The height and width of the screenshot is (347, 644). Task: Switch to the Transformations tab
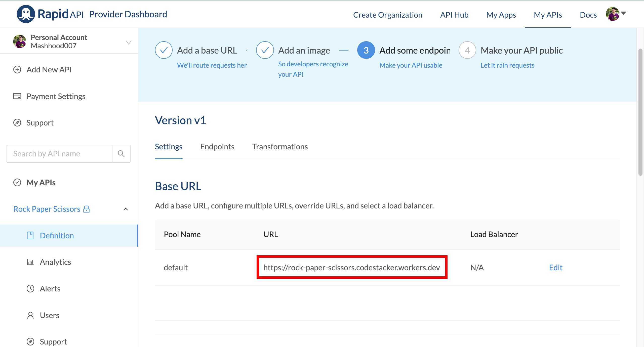click(x=280, y=147)
